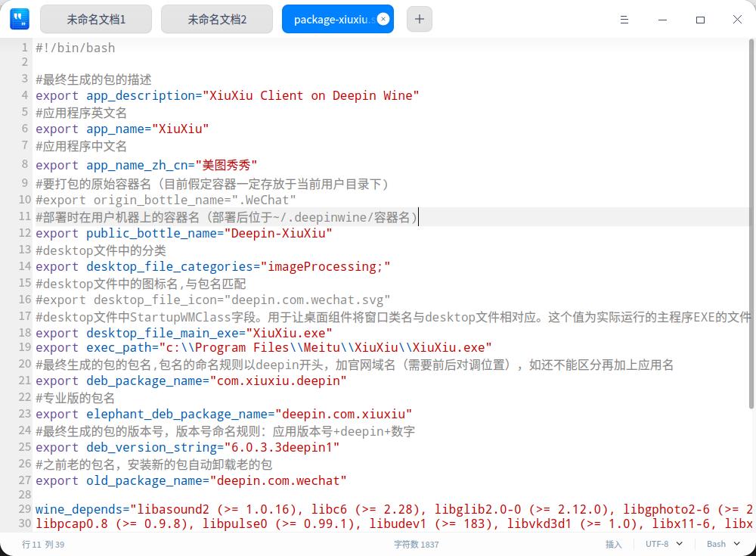The image size is (756, 556).
Task: Click the 字符数 1837 character count
Action: click(416, 545)
